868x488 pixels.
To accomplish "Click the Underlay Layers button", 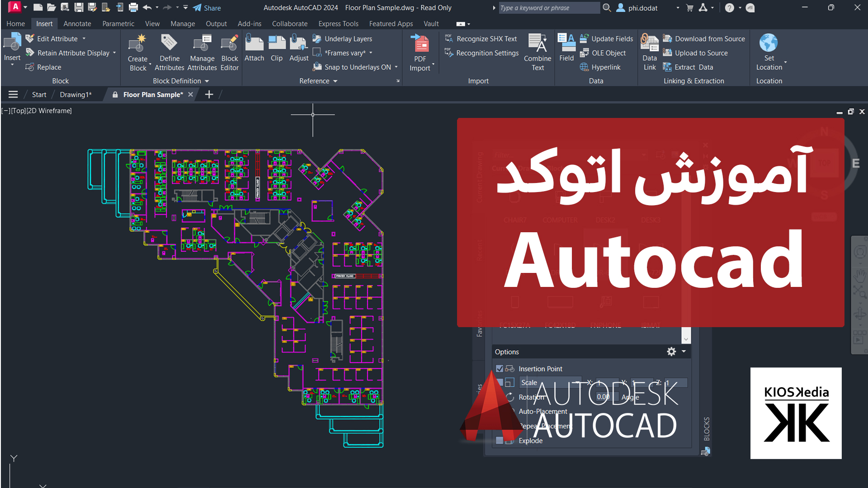I will pos(342,39).
